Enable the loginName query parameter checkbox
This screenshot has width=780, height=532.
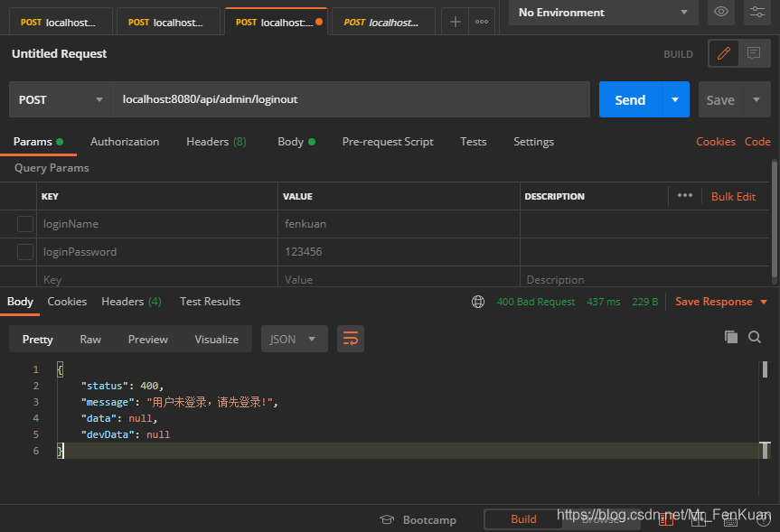pos(25,223)
